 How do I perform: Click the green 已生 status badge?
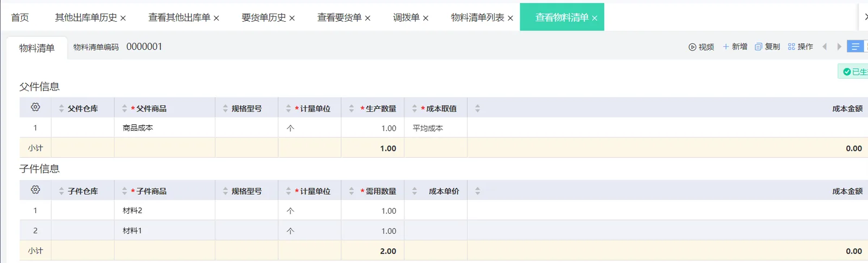854,72
